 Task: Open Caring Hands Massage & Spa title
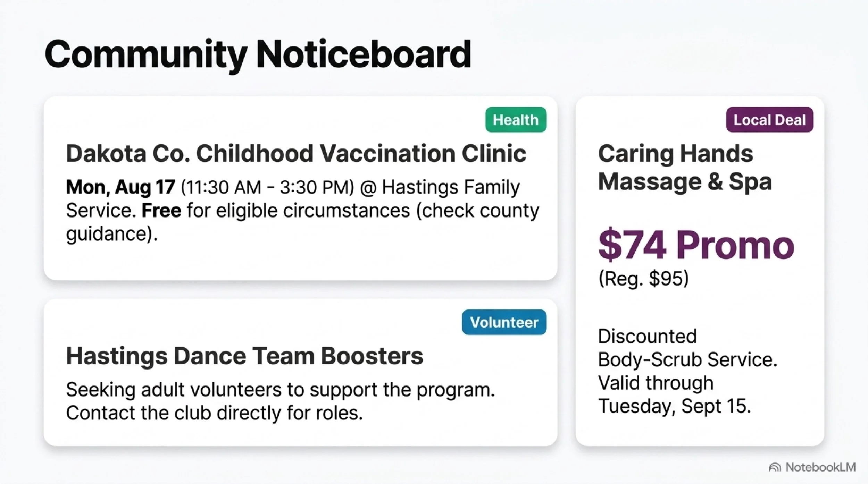point(685,168)
